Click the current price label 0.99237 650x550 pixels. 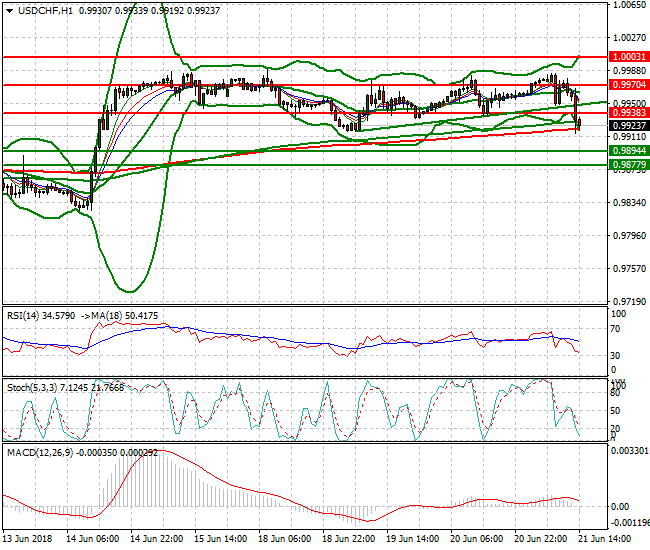[629, 126]
